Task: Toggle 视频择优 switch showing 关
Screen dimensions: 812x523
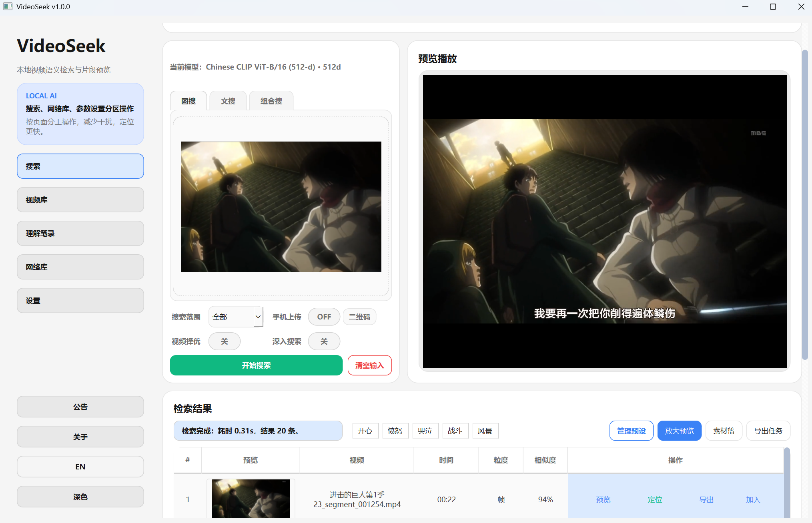Action: pos(225,341)
